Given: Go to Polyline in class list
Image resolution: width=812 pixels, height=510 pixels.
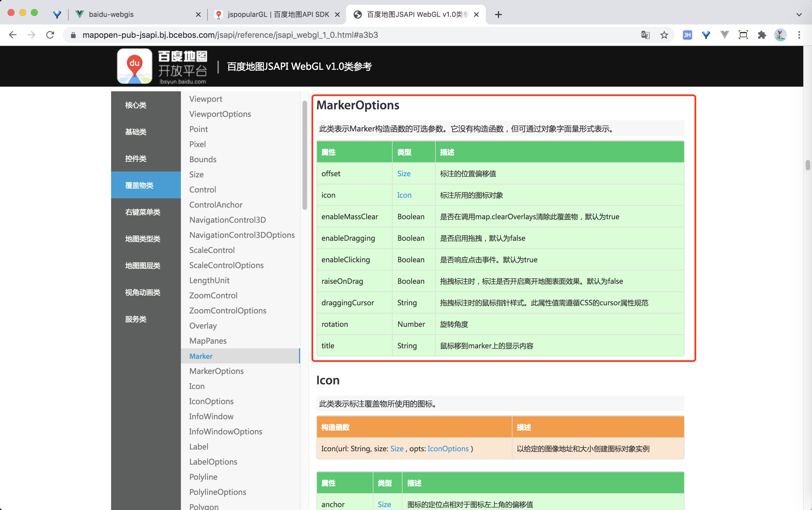Looking at the screenshot, I should [x=203, y=477].
